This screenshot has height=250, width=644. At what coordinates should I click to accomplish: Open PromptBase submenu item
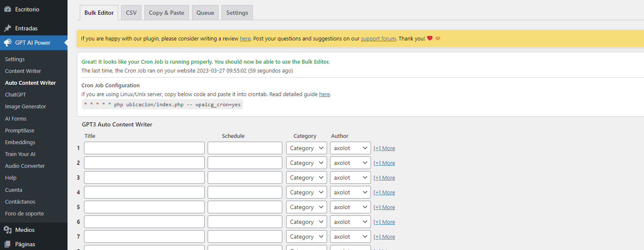(x=19, y=130)
